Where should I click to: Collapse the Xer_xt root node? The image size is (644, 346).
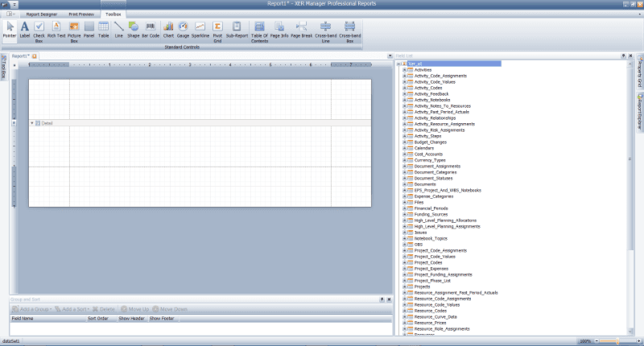pos(398,64)
